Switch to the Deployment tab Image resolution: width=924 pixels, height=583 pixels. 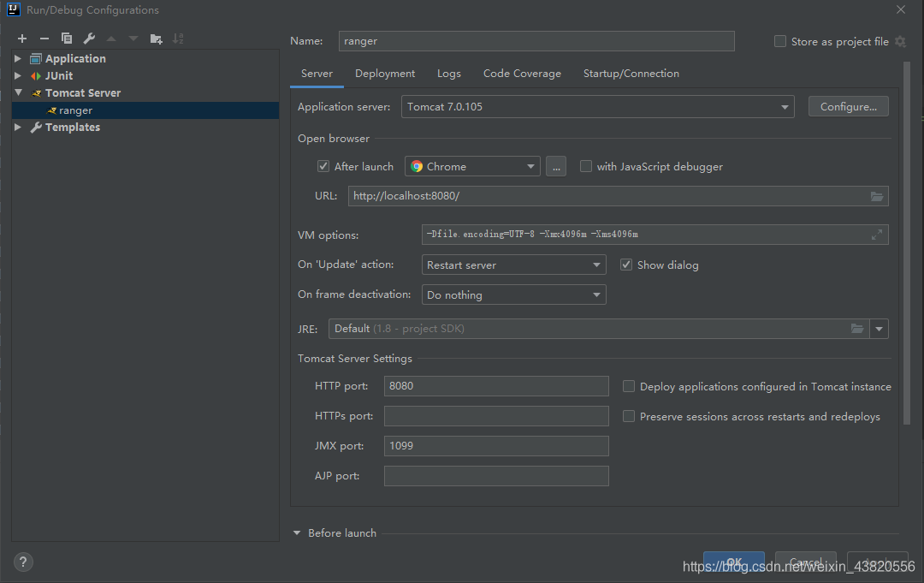[385, 74]
